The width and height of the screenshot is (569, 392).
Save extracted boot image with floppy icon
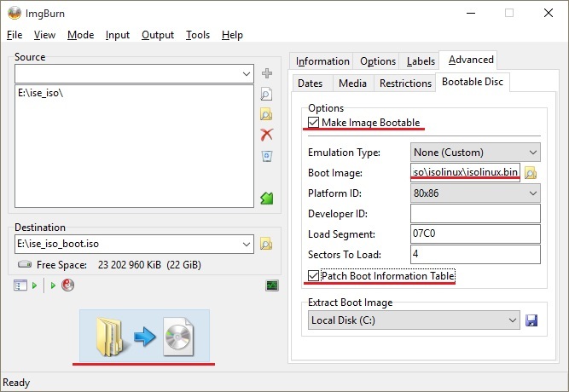(531, 320)
